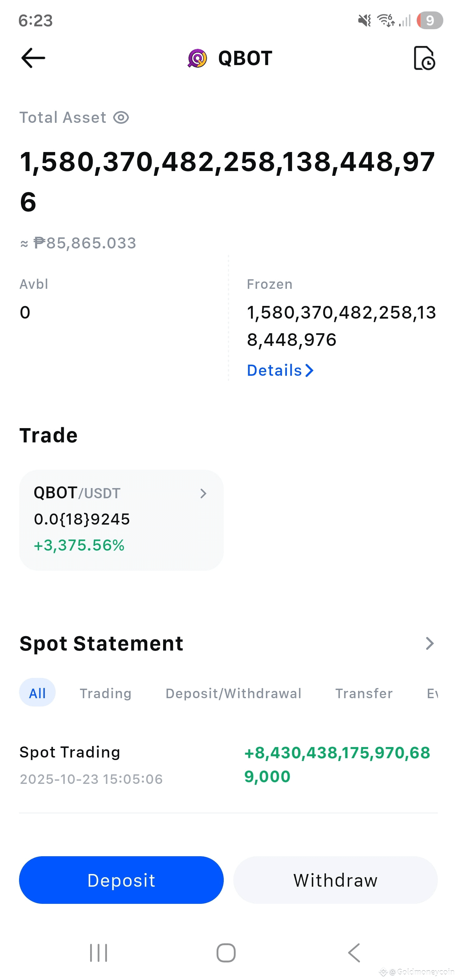Open Frozen balance Details link

coord(280,370)
